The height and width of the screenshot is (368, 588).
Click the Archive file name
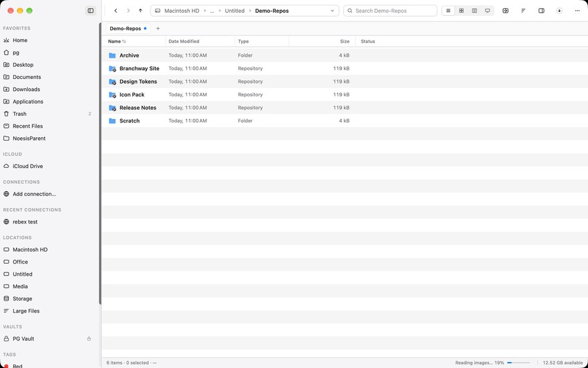[129, 55]
